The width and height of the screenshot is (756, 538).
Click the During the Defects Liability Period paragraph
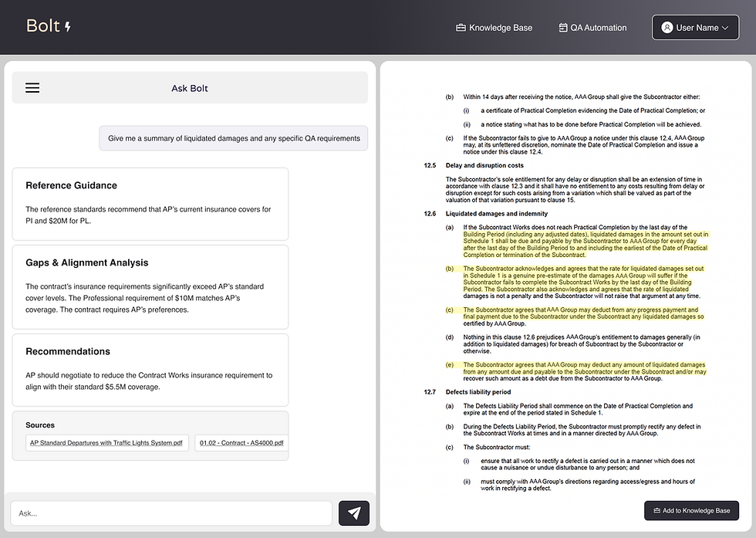click(582, 430)
